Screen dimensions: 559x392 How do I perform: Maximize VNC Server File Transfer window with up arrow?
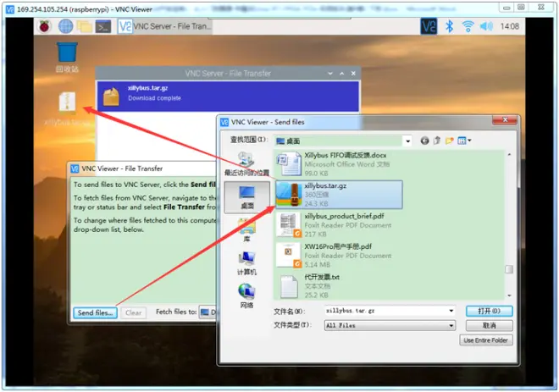pyautogui.click(x=342, y=74)
